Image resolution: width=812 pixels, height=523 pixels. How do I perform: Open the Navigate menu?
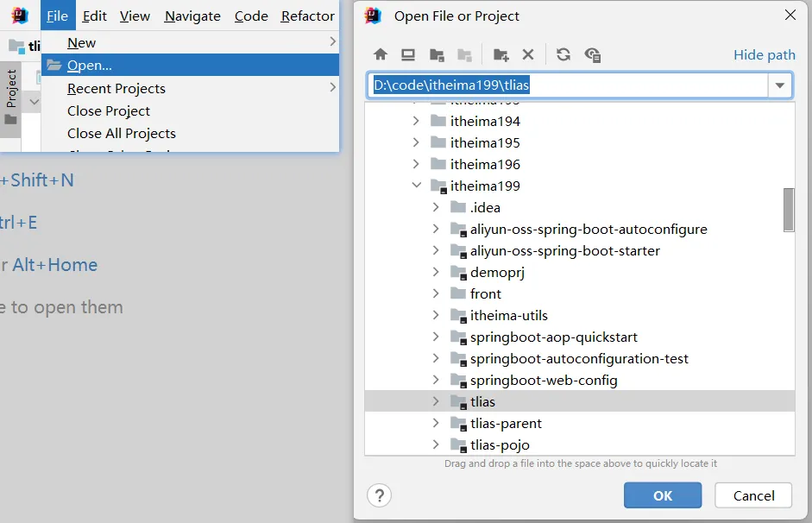point(192,16)
